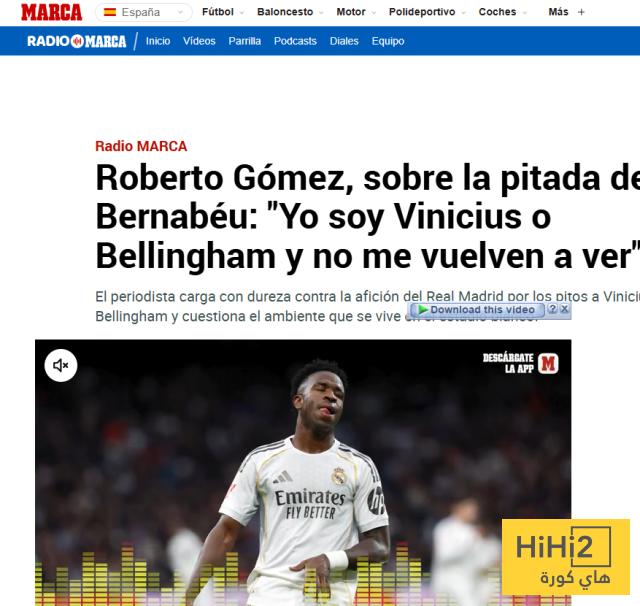Viewport: 640px width, 606px height.
Task: Open the Parrilla section
Action: [x=244, y=41]
